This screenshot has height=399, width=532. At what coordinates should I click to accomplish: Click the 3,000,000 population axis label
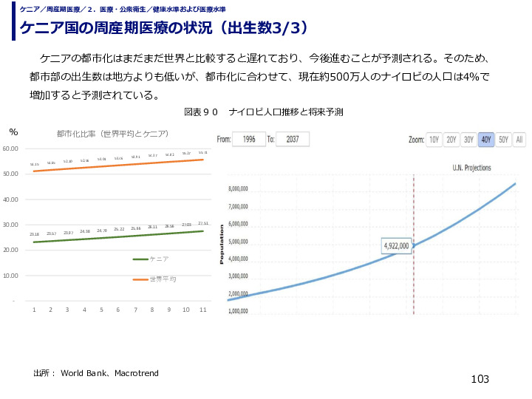[238, 276]
